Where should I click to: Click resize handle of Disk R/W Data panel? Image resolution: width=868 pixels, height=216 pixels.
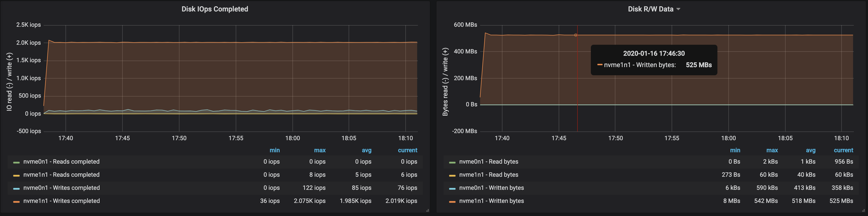click(x=863, y=210)
